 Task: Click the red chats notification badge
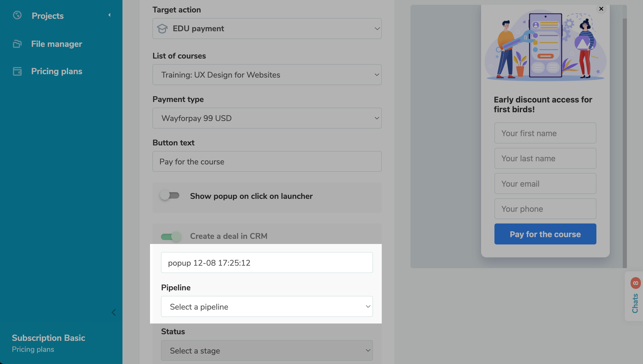coord(635,283)
